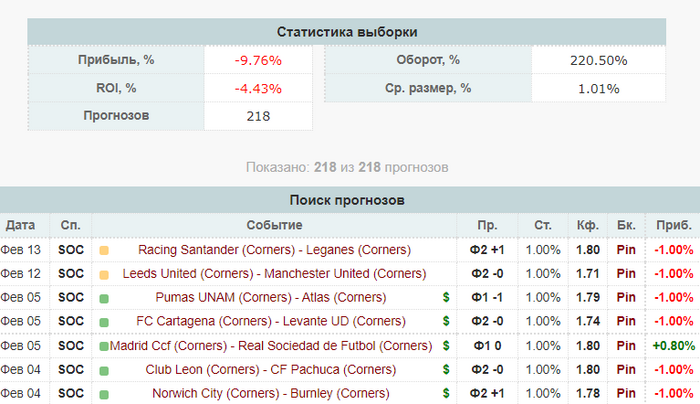
Task: Open Racing Santander - Leganes corners event
Action: coord(274,250)
